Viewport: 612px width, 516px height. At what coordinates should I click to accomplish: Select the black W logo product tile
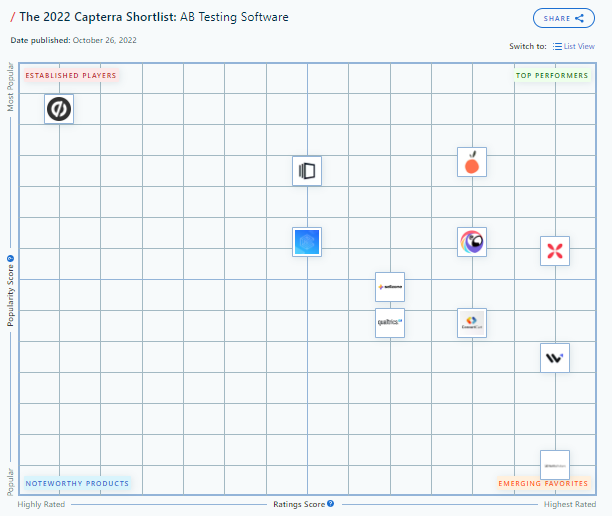point(555,358)
